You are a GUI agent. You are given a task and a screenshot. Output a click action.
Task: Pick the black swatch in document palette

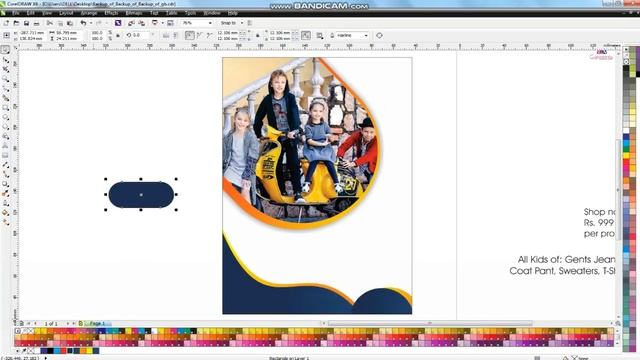[50, 351]
